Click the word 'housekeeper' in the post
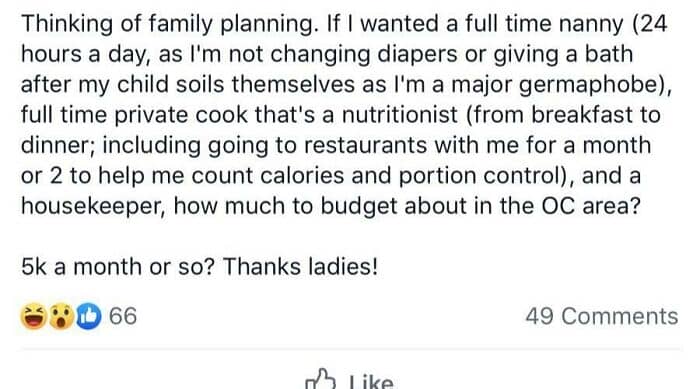 [x=93, y=206]
